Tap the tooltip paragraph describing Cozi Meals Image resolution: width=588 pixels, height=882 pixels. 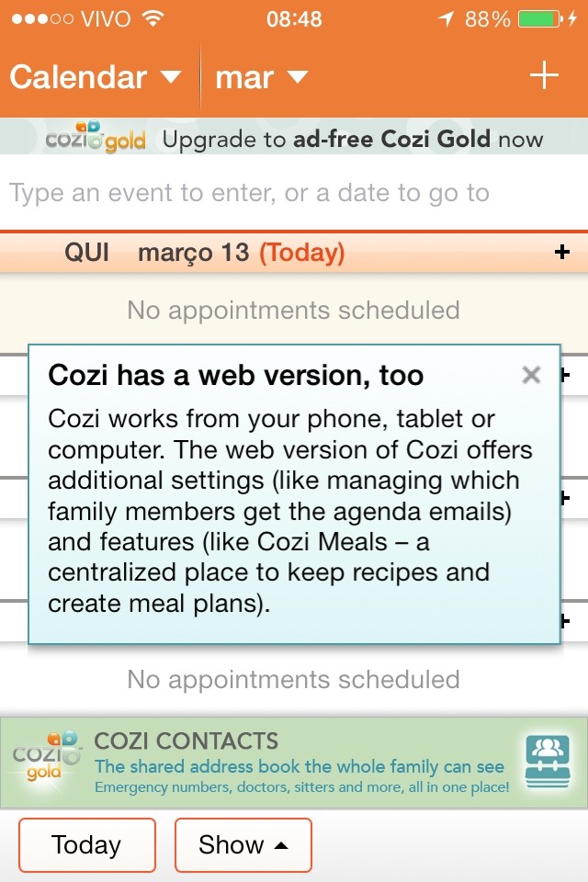point(290,511)
